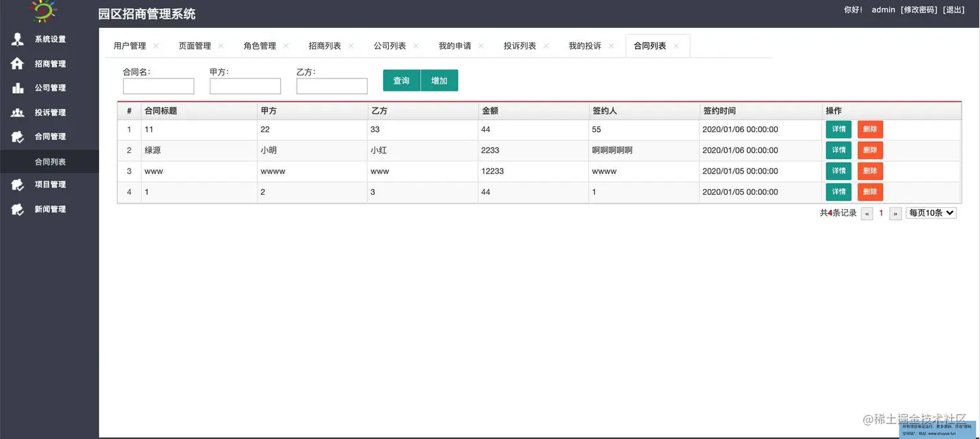Switch to the 投诉列表 tab

tap(520, 46)
